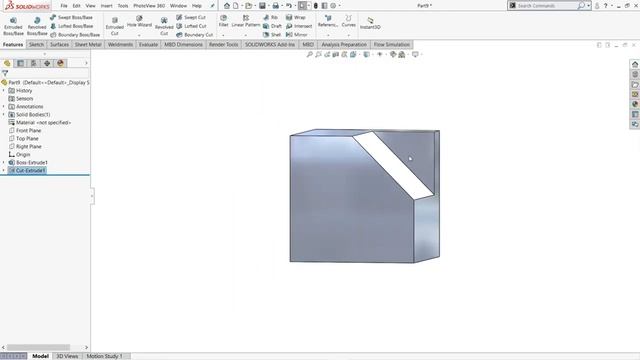Image resolution: width=640 pixels, height=360 pixels.
Task: Switch to the Flow Simulation tab
Action: pos(392,44)
